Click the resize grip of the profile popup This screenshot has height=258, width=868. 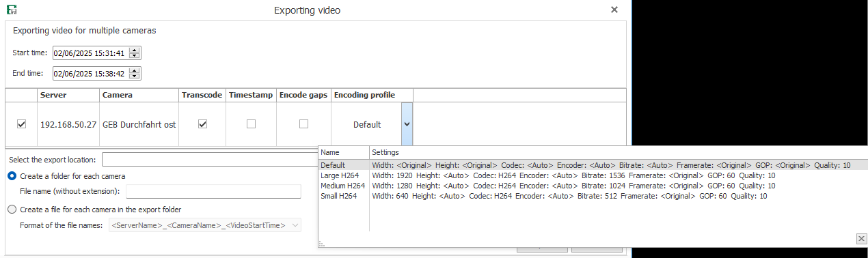coord(322,244)
